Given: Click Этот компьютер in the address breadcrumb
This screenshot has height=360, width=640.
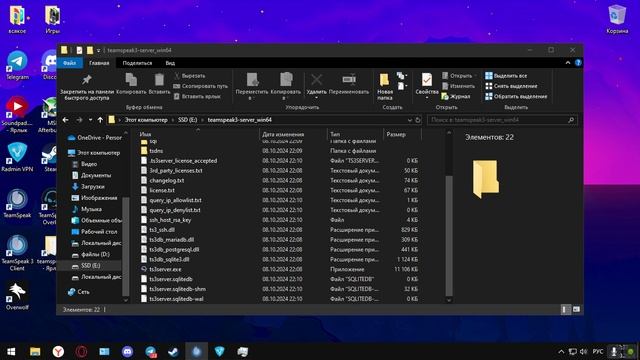Looking at the screenshot, I should [x=146, y=120].
